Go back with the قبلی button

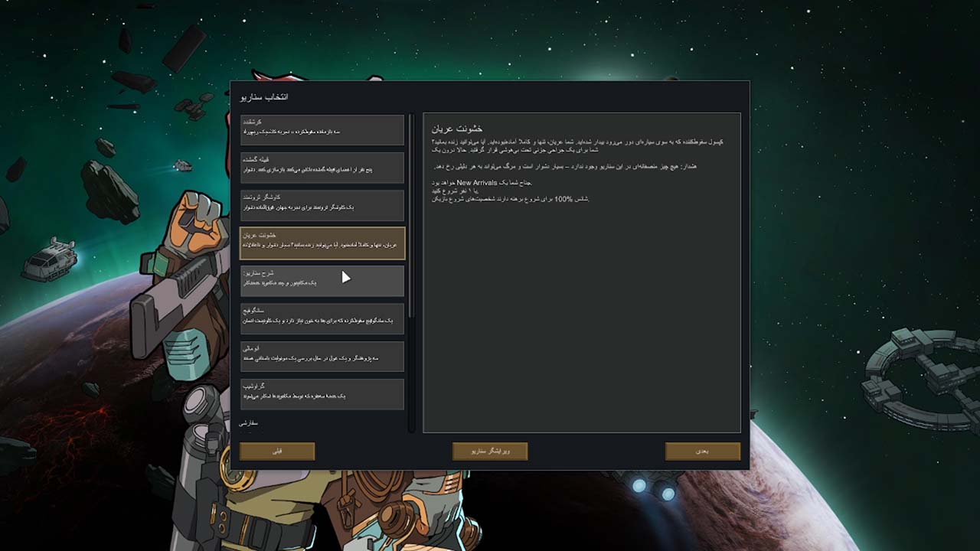coord(277,452)
